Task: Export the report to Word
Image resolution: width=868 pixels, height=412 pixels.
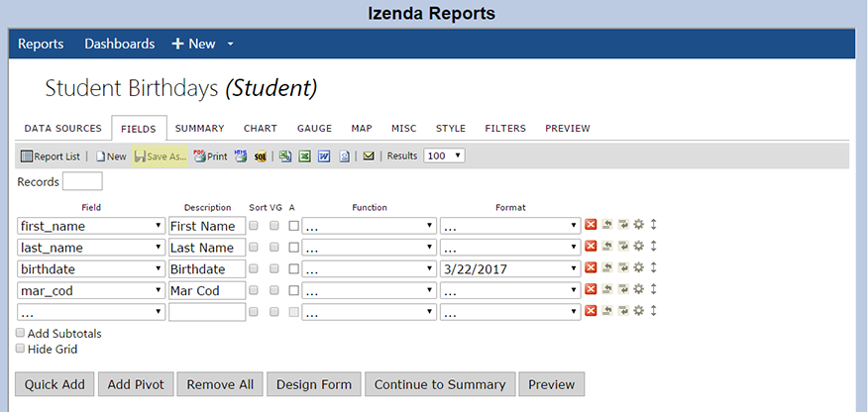Action: pos(324,156)
